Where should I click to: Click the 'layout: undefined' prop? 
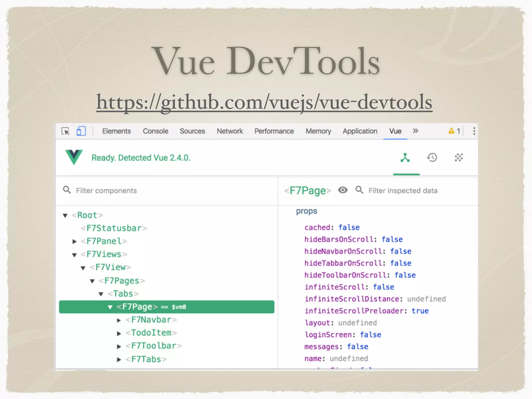(x=341, y=323)
